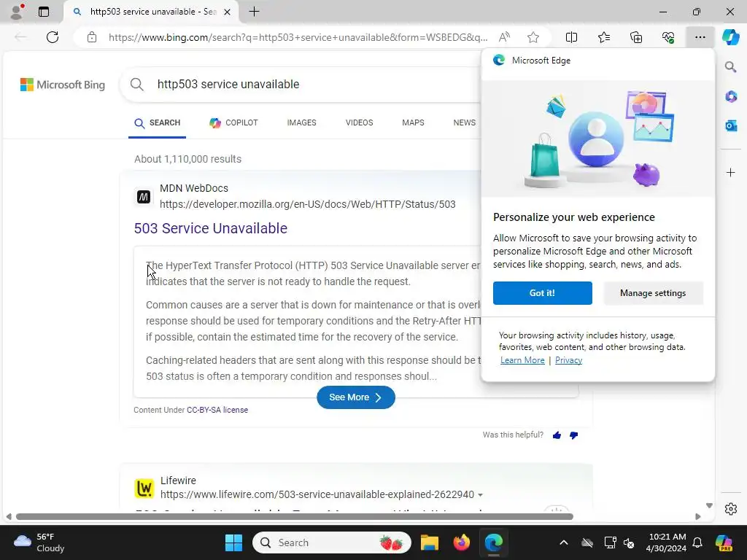Click the Edge taskbar icon
The height and width of the screenshot is (560, 747).
[494, 542]
